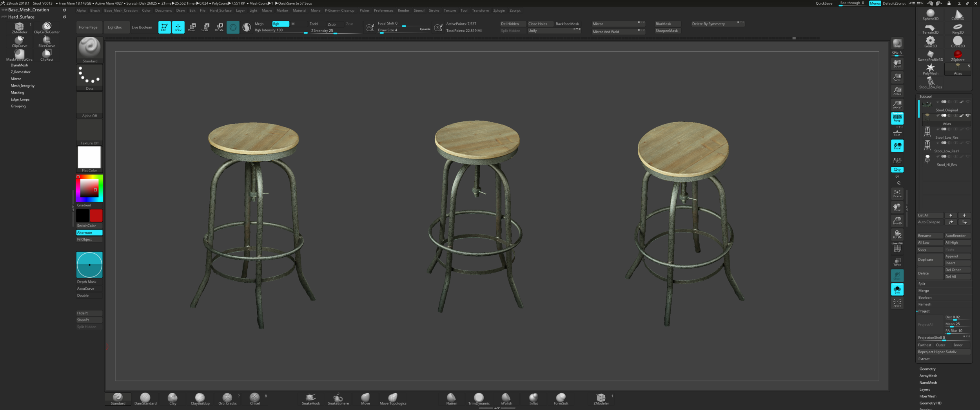Activate the ZSphere tool in the Tool palette
980x410 pixels.
(x=958, y=55)
